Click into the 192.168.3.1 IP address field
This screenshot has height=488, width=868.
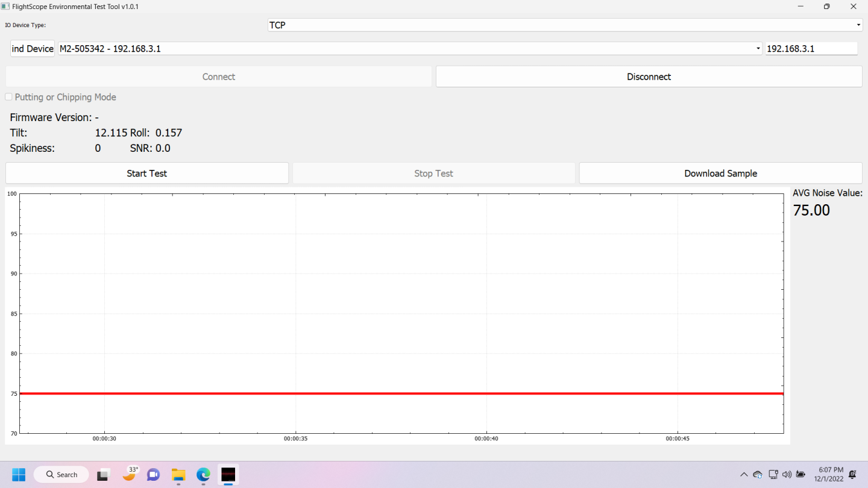[811, 49]
